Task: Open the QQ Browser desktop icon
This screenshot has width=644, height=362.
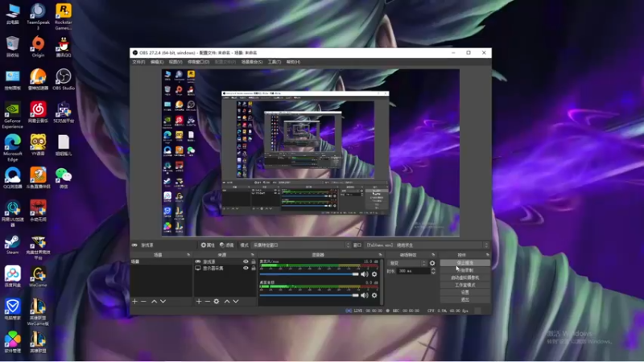Action: (13, 178)
